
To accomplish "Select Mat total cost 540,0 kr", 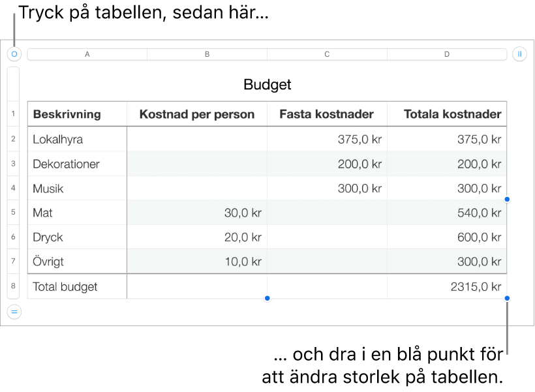I will click(x=447, y=213).
